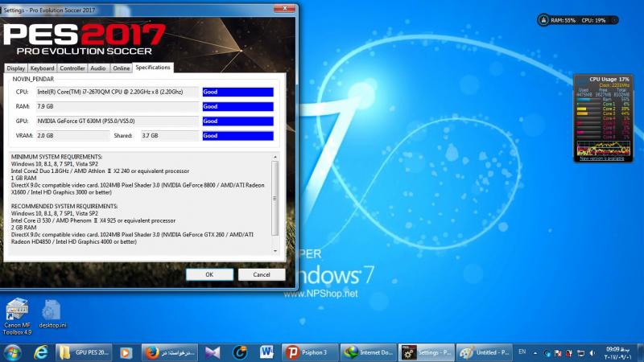644x362 pixels.
Task: Switch to Internet Download Manager taskbar item
Action: [369, 352]
